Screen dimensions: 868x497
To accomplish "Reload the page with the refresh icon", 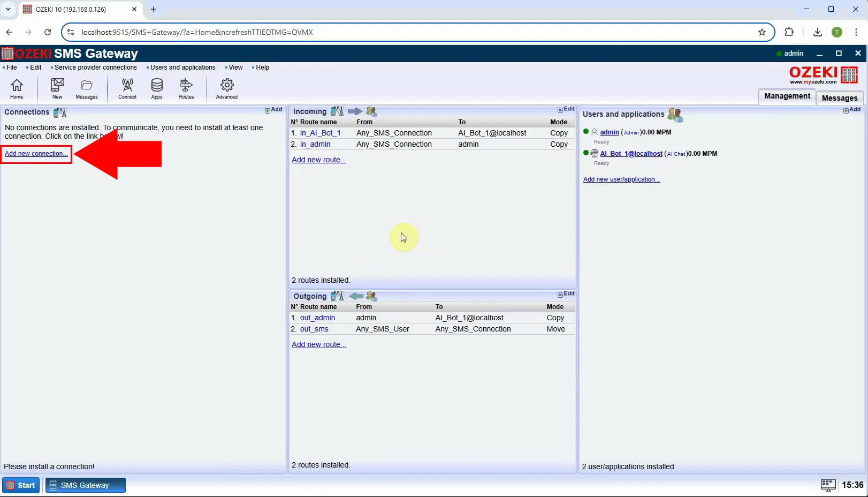I will [x=48, y=32].
